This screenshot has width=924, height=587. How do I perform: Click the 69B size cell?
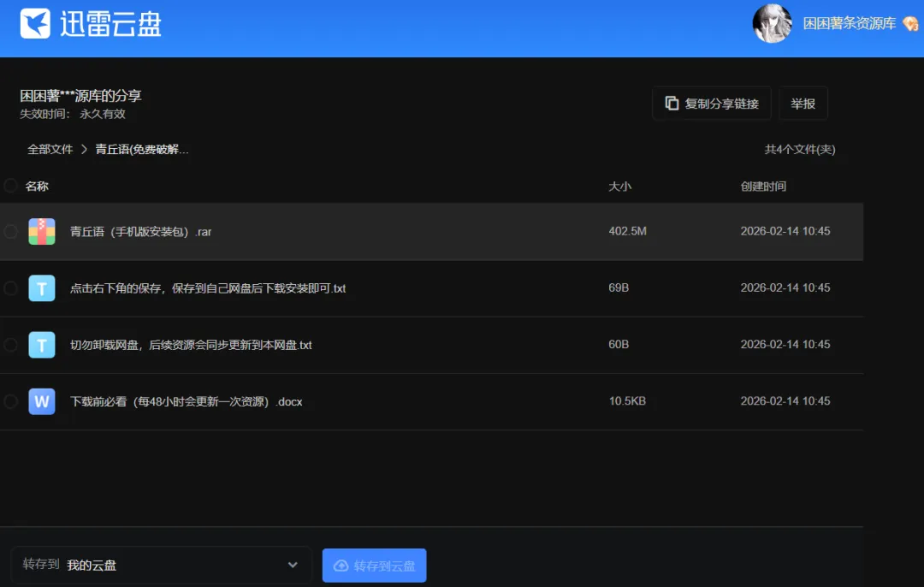[619, 288]
